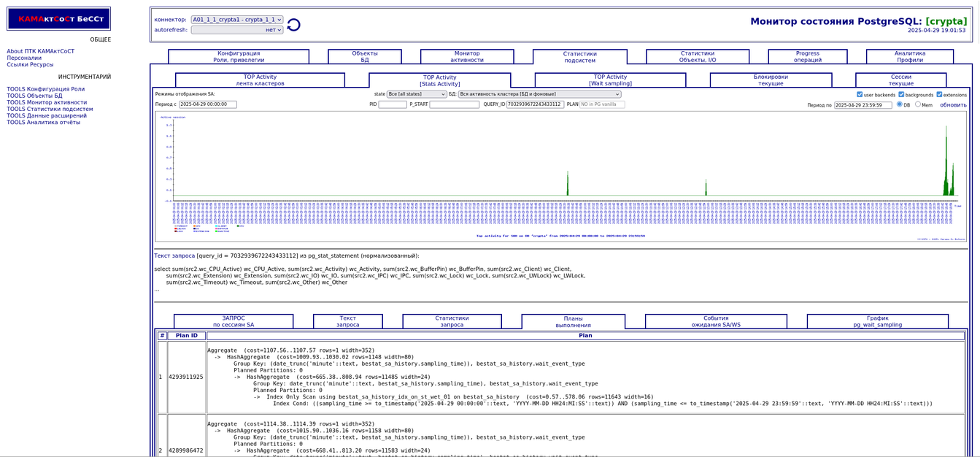Open the График pg_wait_sampling tab
Screen dimensions: 980x457
877,321
